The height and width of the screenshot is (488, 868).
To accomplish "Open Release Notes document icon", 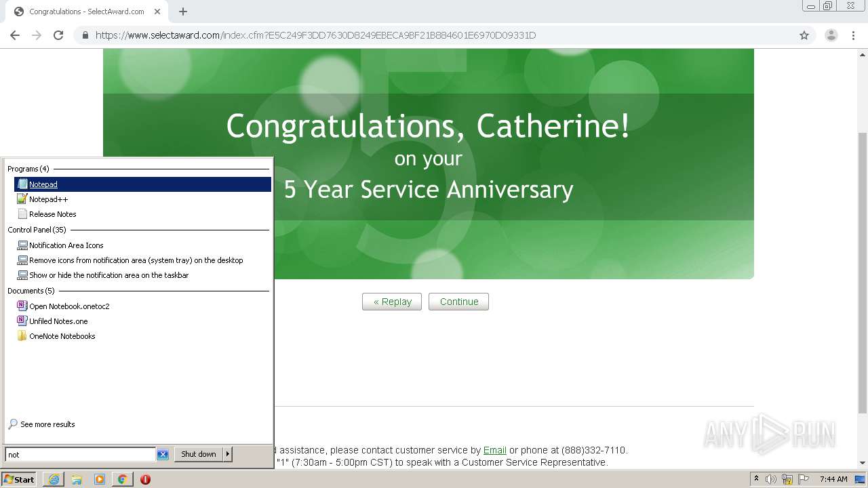I will [22, 214].
